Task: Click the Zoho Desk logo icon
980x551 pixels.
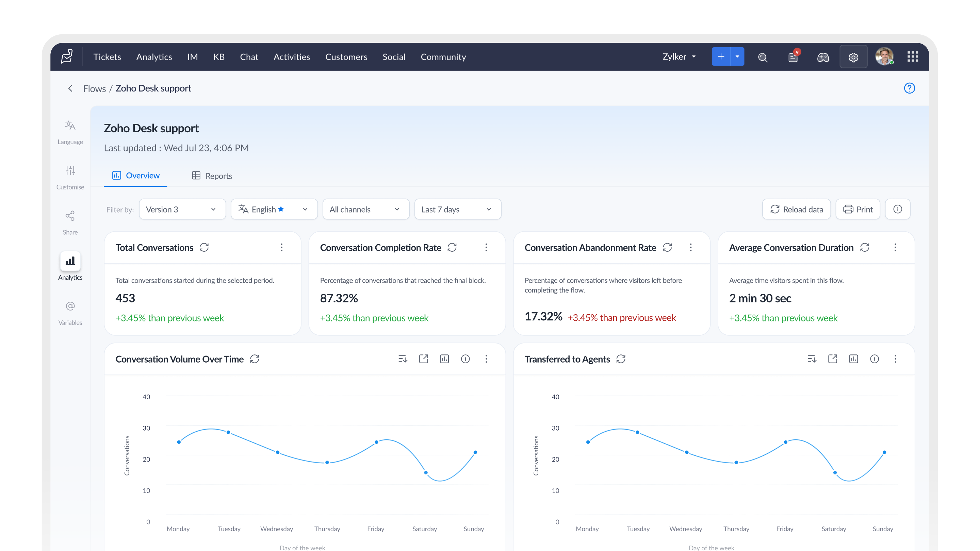Action: click(x=67, y=57)
